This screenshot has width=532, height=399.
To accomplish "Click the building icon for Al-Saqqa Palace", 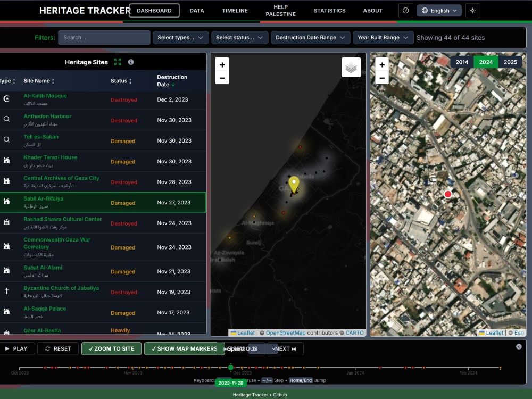I will point(6,311).
